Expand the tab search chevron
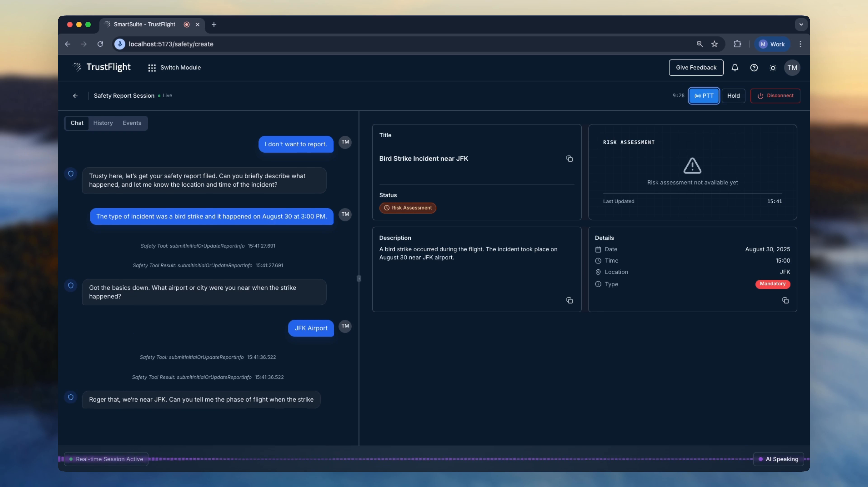The image size is (868, 487). pyautogui.click(x=801, y=24)
